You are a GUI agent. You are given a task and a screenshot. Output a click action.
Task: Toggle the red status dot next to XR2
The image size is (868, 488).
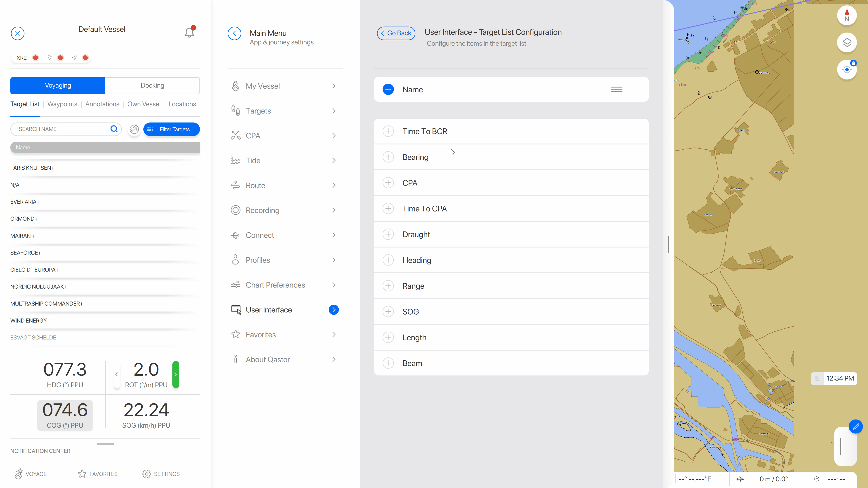click(x=35, y=58)
